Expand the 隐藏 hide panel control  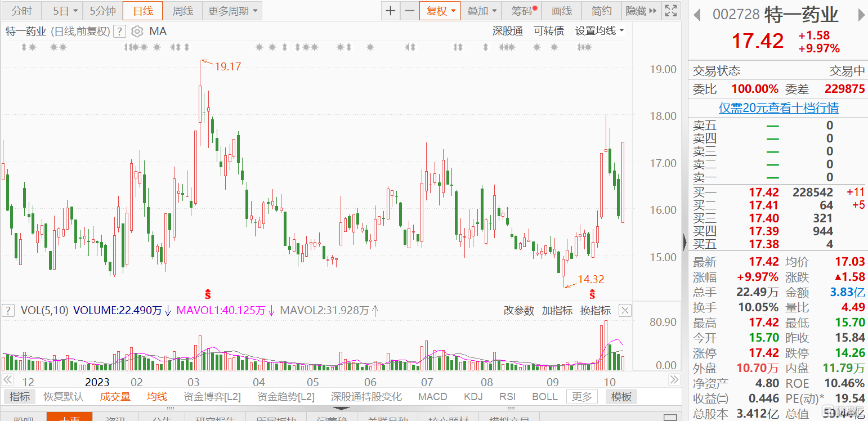pyautogui.click(x=641, y=11)
